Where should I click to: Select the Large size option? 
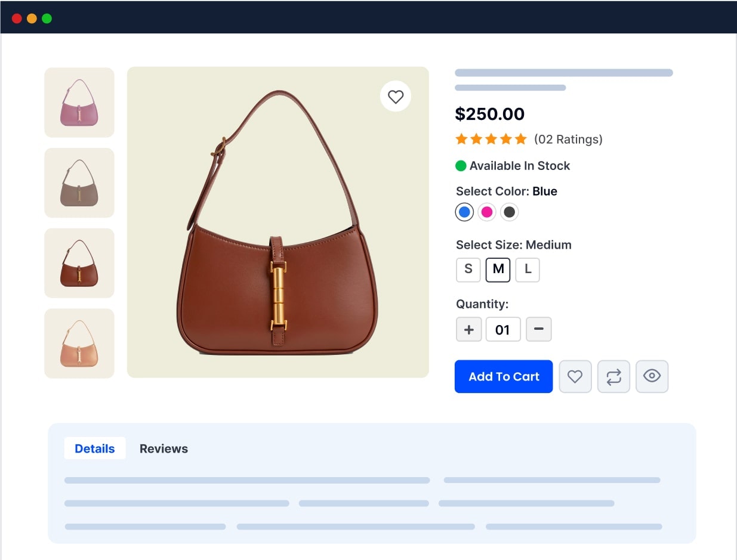527,270
